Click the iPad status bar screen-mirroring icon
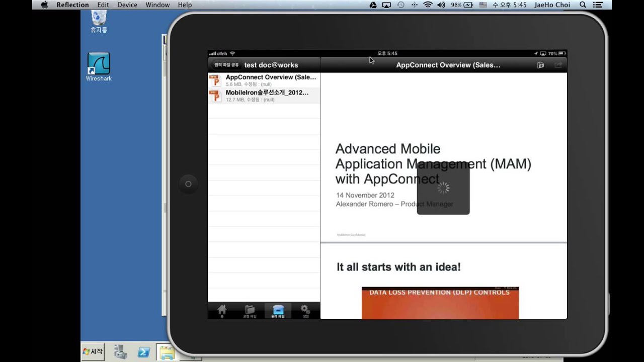The height and width of the screenshot is (362, 644). pos(543,53)
